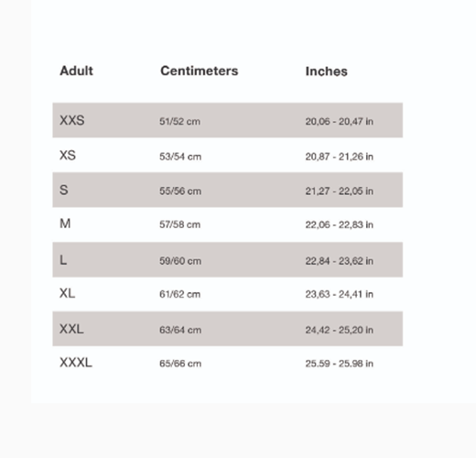Image resolution: width=476 pixels, height=458 pixels.
Task: Select the L size label
Action: click(x=63, y=260)
